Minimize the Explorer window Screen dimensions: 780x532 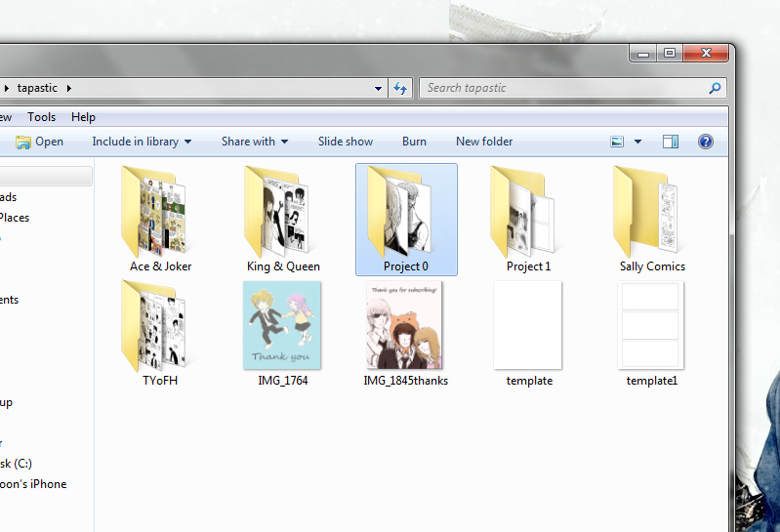[643, 53]
